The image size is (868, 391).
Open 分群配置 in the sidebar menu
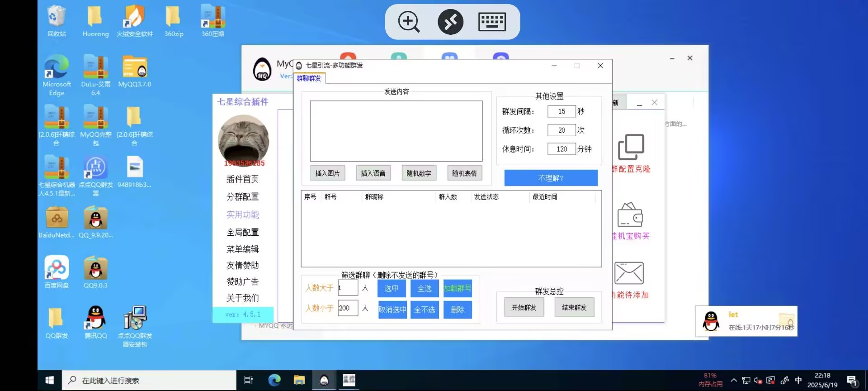243,197
